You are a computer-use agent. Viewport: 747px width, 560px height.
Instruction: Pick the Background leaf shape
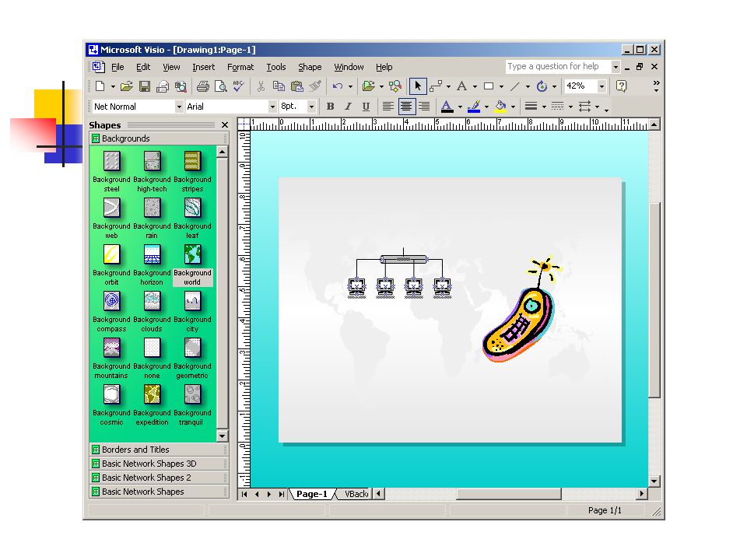192,218
